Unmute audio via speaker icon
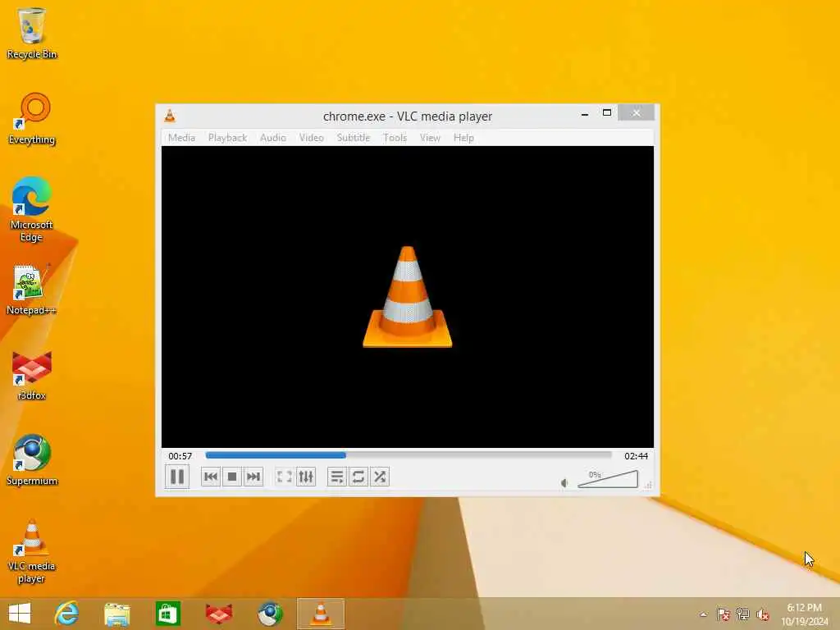This screenshot has height=630, width=840. click(x=564, y=482)
